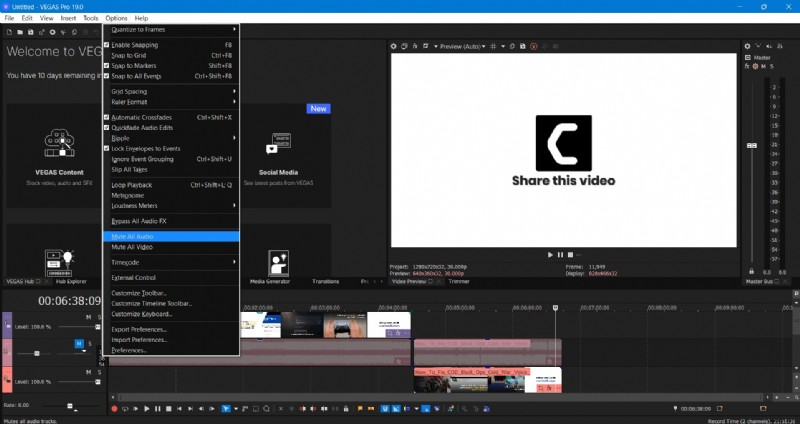Click Save disk icon in main toolbar
The image size is (800, 424).
[x=31, y=32]
